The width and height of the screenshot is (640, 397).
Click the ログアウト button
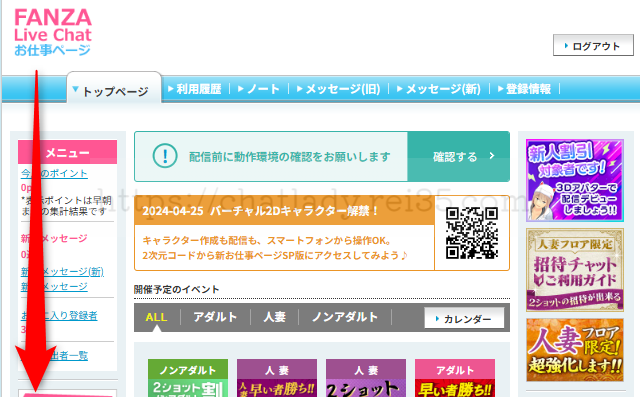[x=593, y=45]
